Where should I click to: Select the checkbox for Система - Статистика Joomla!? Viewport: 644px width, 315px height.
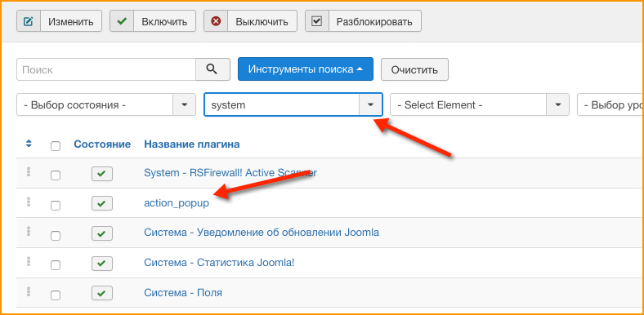[x=56, y=265]
